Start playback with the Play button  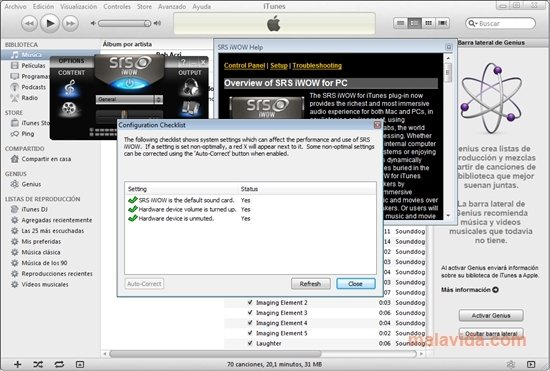click(x=50, y=23)
